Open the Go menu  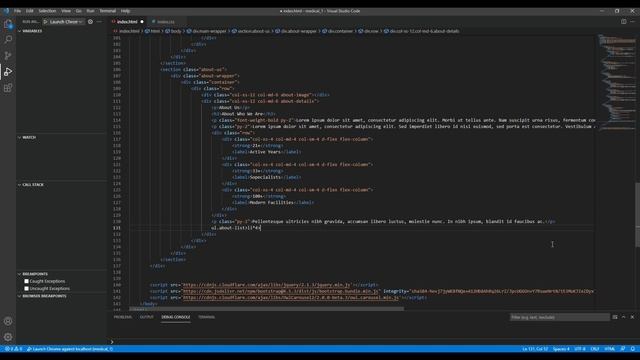coord(79,11)
